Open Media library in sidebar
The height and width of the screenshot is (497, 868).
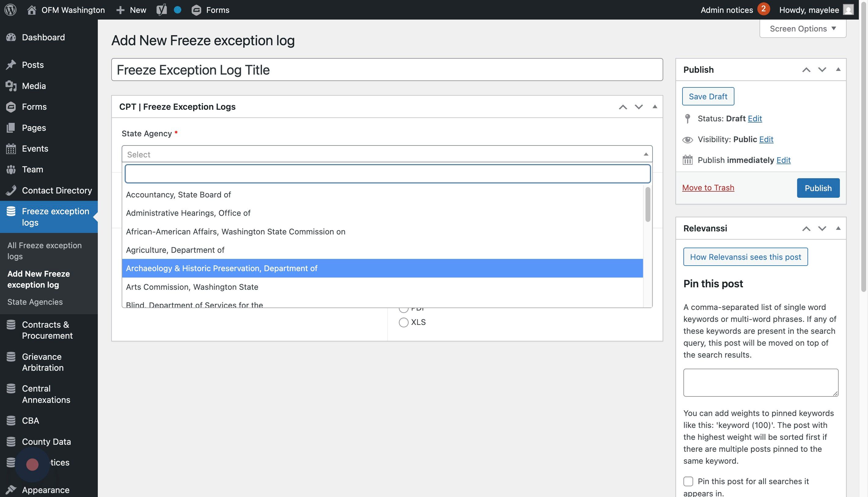point(33,86)
